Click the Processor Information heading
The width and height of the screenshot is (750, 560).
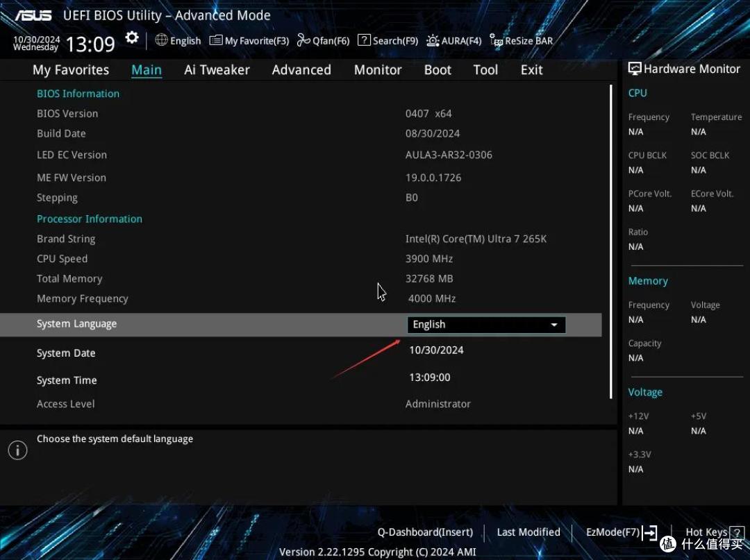(90, 219)
